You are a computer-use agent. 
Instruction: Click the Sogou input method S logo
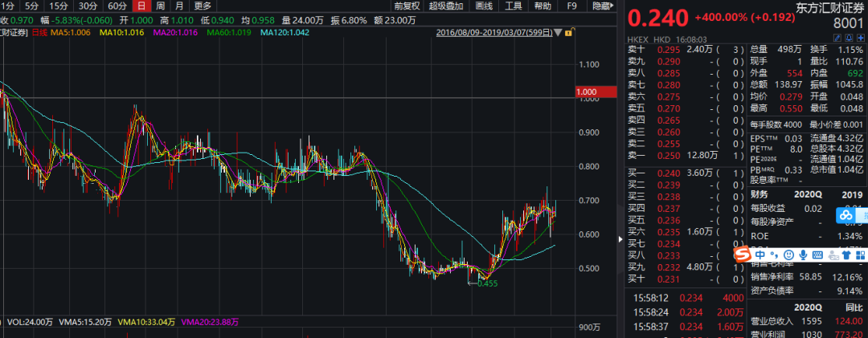pos(742,253)
